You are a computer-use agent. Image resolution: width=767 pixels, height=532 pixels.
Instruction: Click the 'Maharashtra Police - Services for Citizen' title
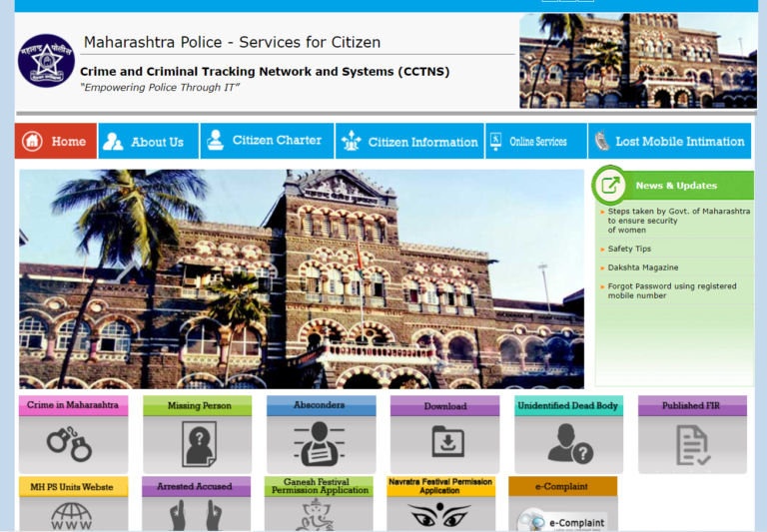[232, 42]
